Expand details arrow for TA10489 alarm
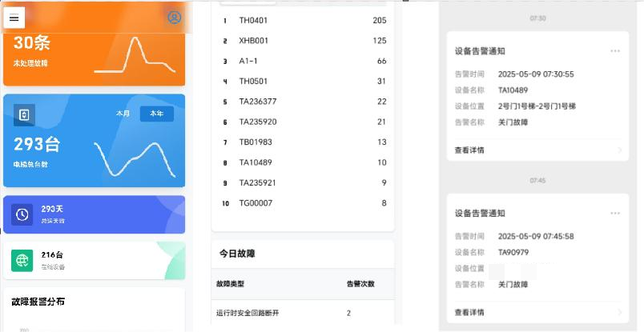The image size is (644, 332). pyautogui.click(x=620, y=150)
